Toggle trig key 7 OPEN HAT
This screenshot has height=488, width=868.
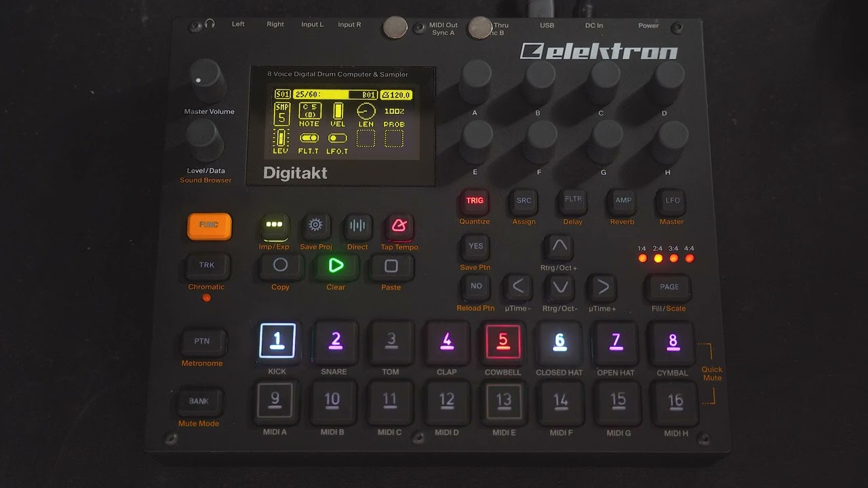coord(616,341)
